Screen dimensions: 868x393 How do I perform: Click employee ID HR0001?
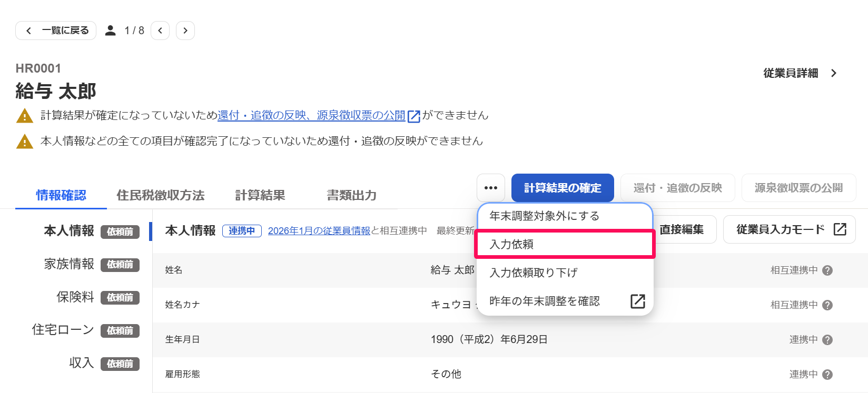[38, 68]
